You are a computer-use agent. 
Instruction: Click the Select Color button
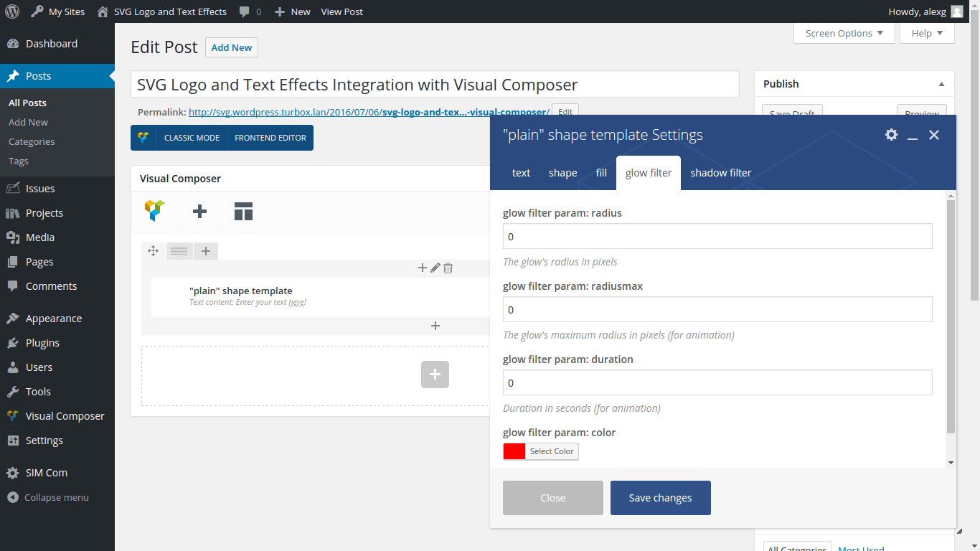tap(552, 451)
